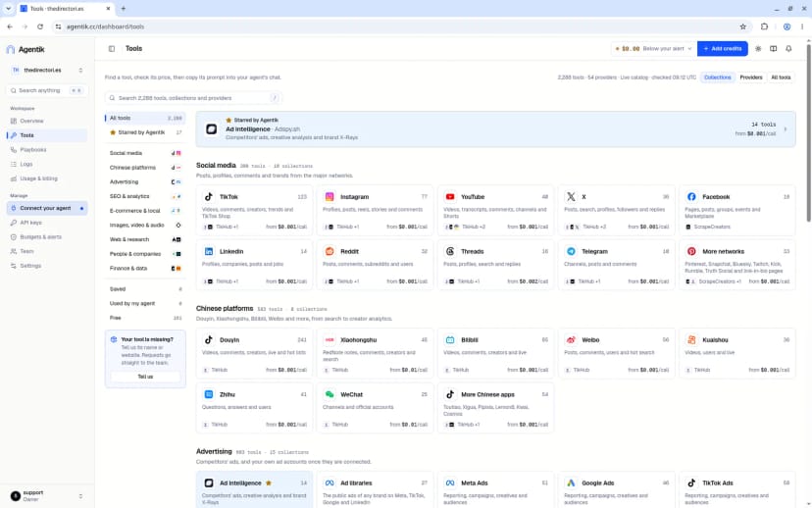Open Connect your agent
The height and width of the screenshot is (508, 812).
point(47,208)
